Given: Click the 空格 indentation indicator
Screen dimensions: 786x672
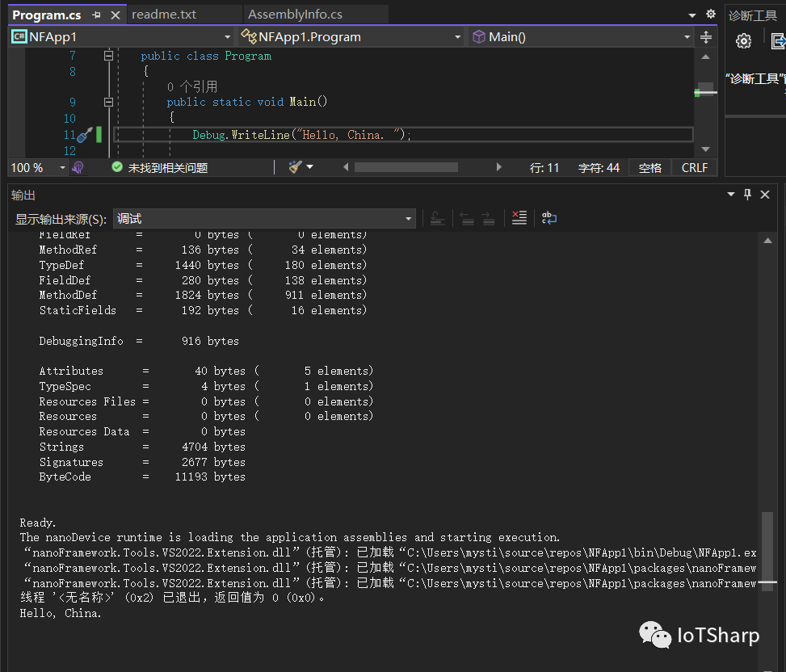Looking at the screenshot, I should 650,168.
